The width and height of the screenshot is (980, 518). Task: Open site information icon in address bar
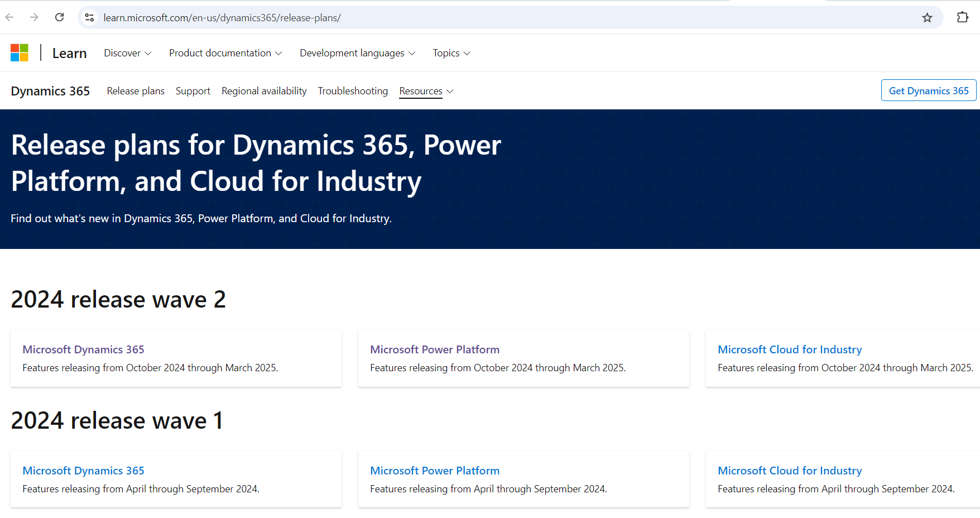tap(89, 18)
